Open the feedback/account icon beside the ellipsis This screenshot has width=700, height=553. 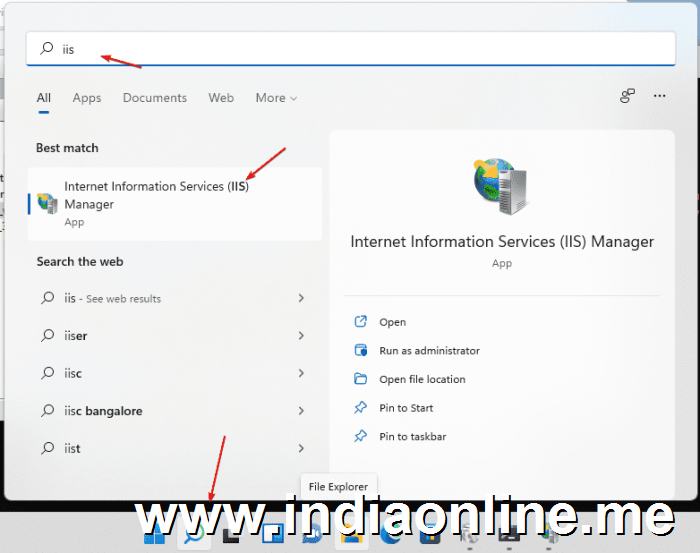pyautogui.click(x=627, y=96)
